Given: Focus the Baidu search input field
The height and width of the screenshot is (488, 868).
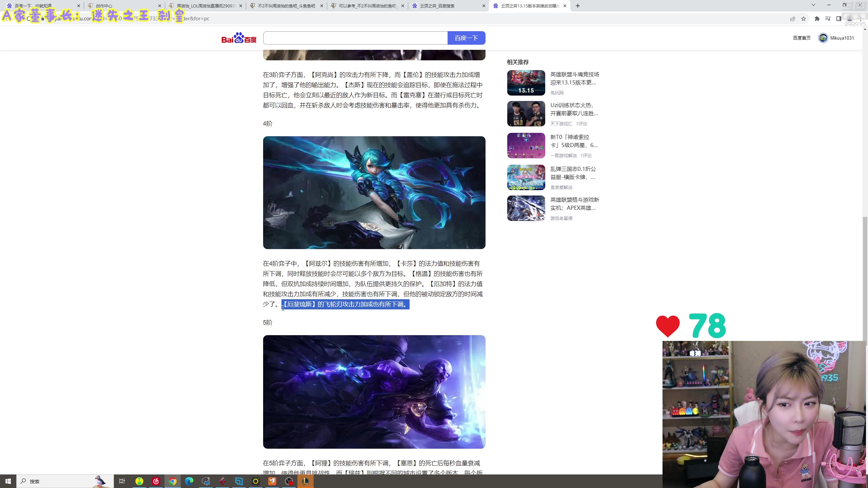Looking at the screenshot, I should pos(355,38).
